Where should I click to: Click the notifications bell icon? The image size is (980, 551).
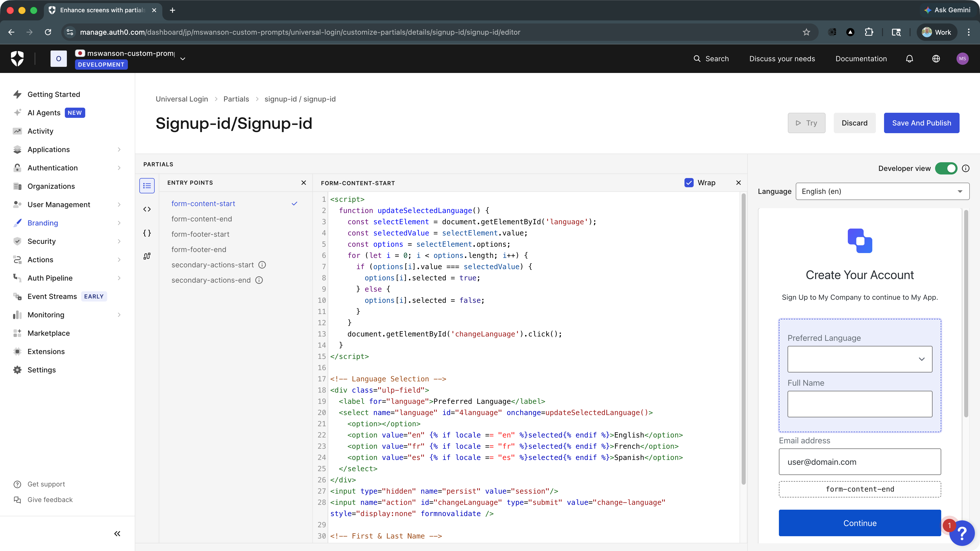tap(909, 59)
